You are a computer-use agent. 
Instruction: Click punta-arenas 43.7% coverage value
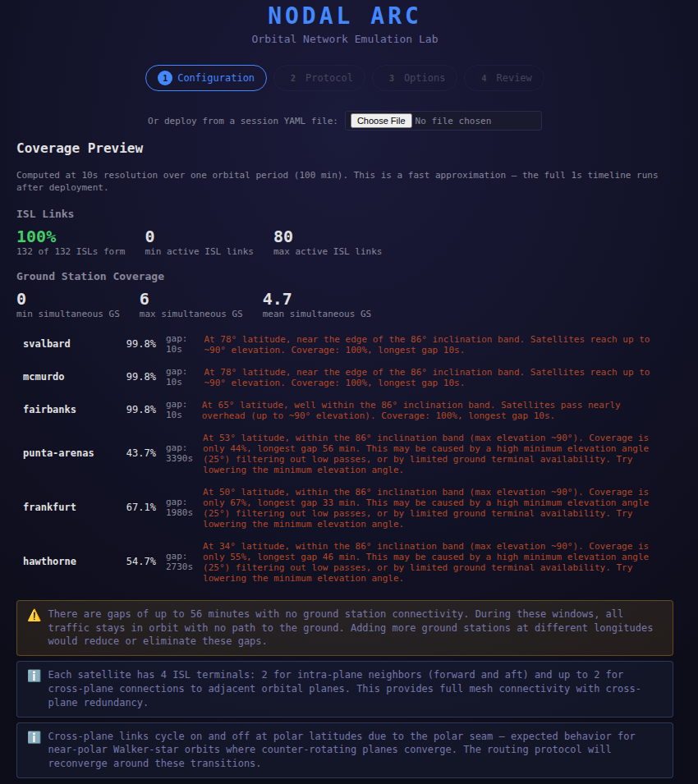pyautogui.click(x=141, y=453)
